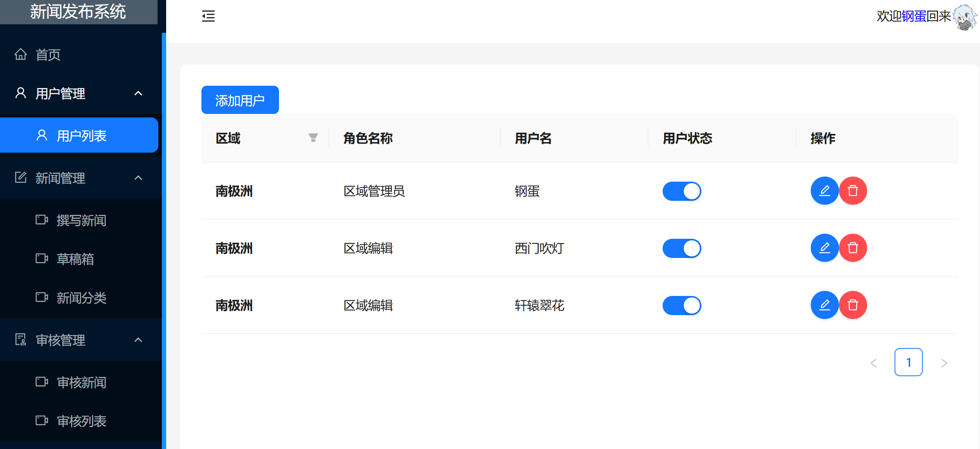Open the 区域 column filter icon
The height and width of the screenshot is (449, 980).
pos(313,138)
